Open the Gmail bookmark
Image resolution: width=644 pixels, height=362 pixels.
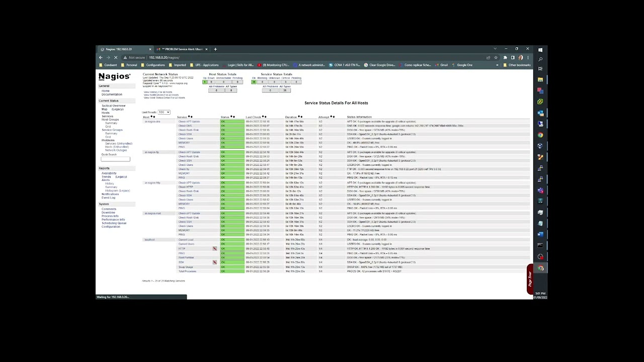point(441,65)
